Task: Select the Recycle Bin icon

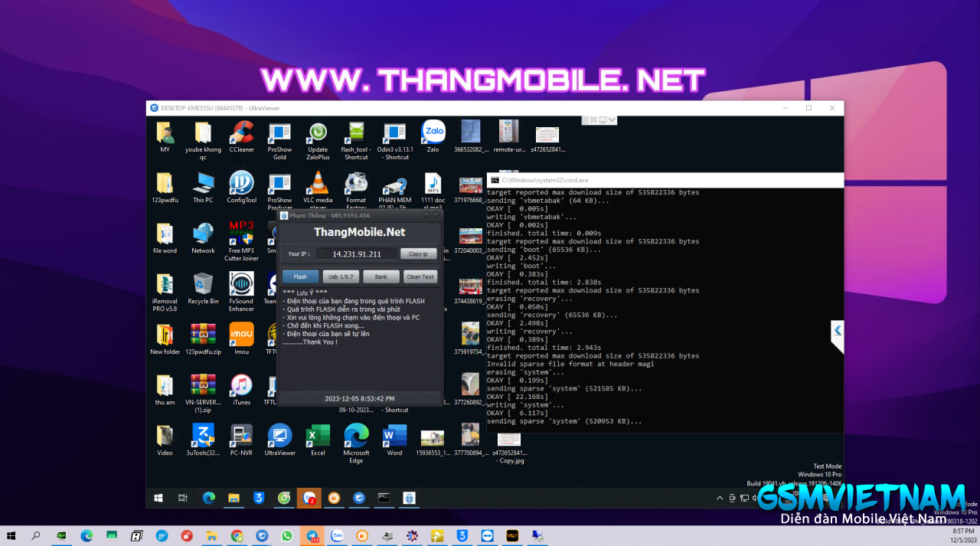Action: pyautogui.click(x=203, y=289)
